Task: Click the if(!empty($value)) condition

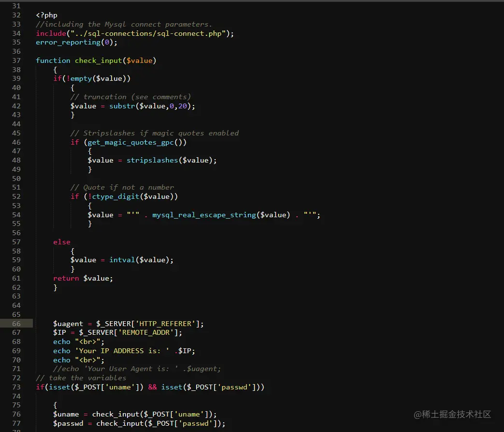Action: click(92, 78)
